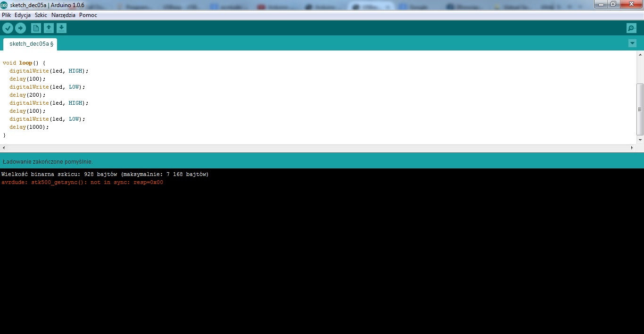Open the Narzędzia menu
Screen dimensions: 644x334
[63, 15]
